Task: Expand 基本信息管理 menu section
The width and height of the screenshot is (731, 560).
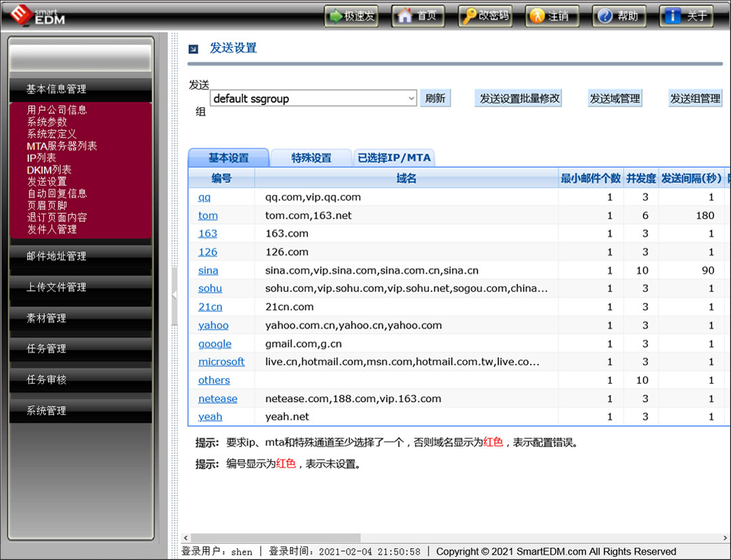Action: pyautogui.click(x=80, y=89)
